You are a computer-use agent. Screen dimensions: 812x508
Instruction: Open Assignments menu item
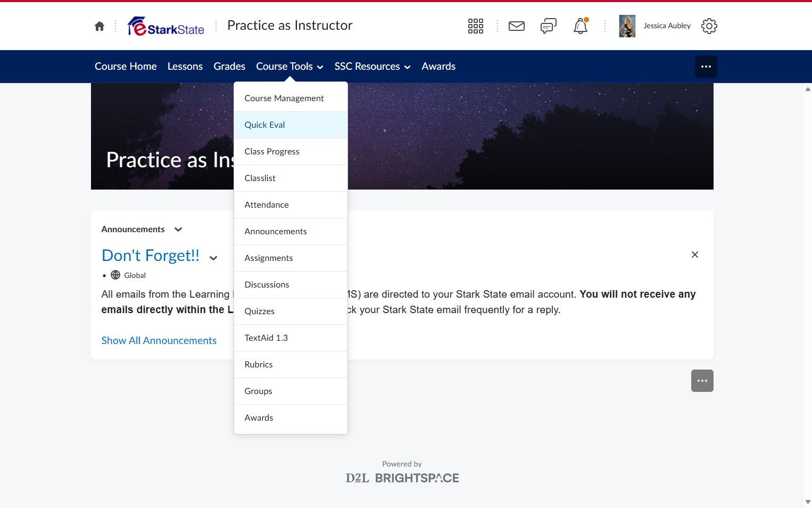pyautogui.click(x=291, y=258)
